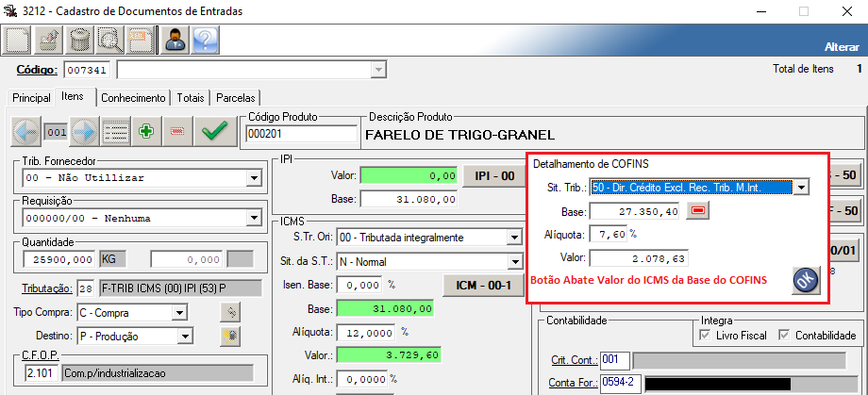This screenshot has height=395, width=868.
Task: Click the trash bin delete icon
Action: (81, 40)
